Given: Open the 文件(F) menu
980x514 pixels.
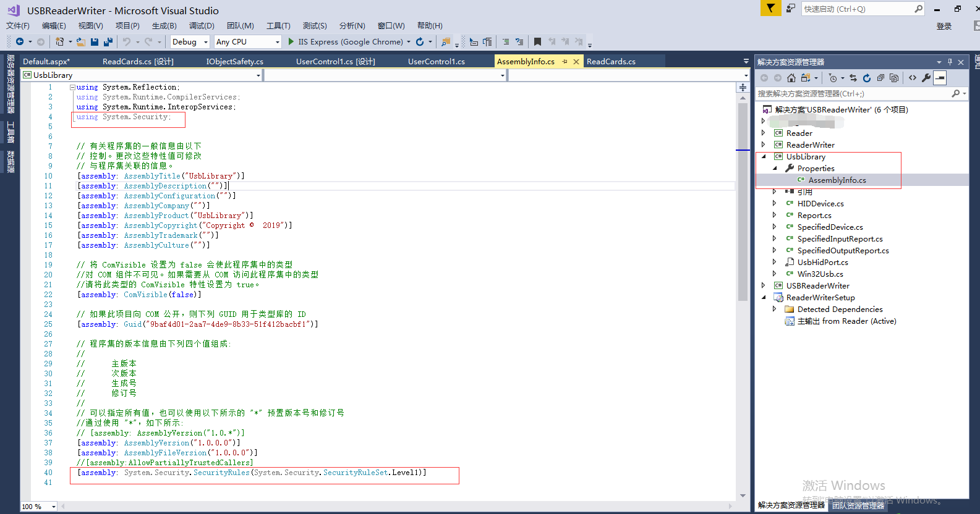Looking at the screenshot, I should point(18,26).
